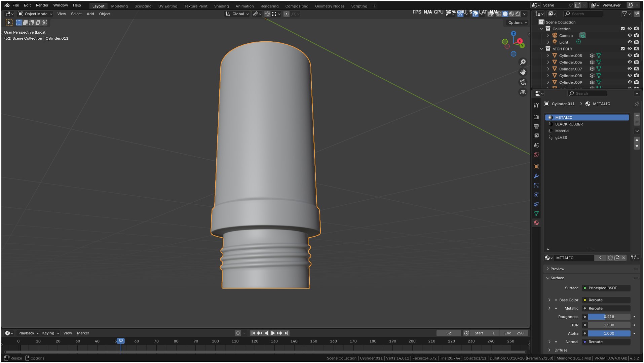Toggle proportional editing button
This screenshot has width=644, height=363.
point(286,14)
